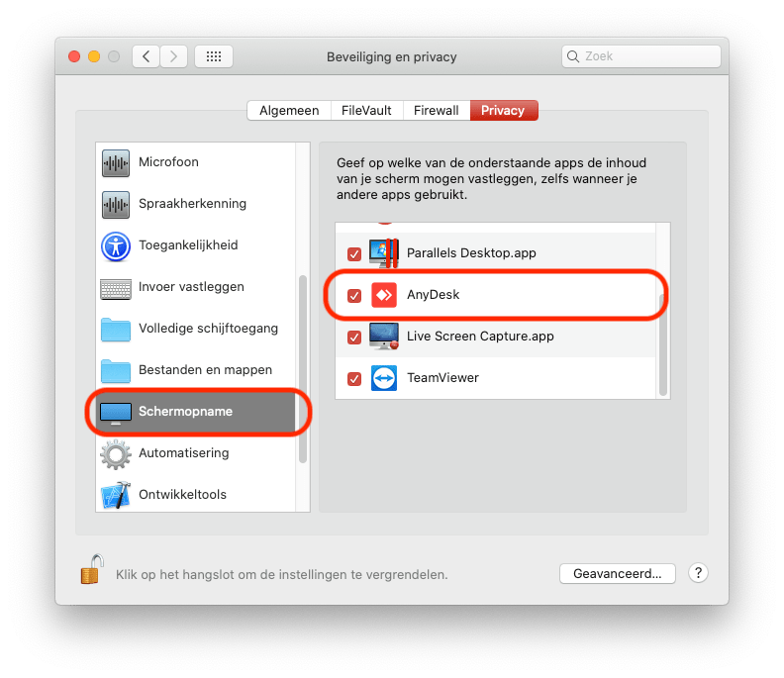The height and width of the screenshot is (678, 784).
Task: Select the Bestanden en mappen label
Action: [206, 369]
